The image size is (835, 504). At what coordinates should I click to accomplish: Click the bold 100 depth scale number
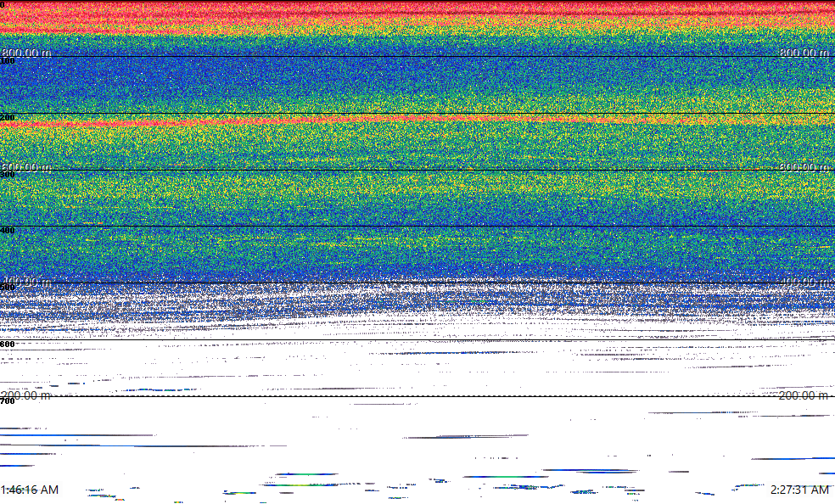point(8,61)
